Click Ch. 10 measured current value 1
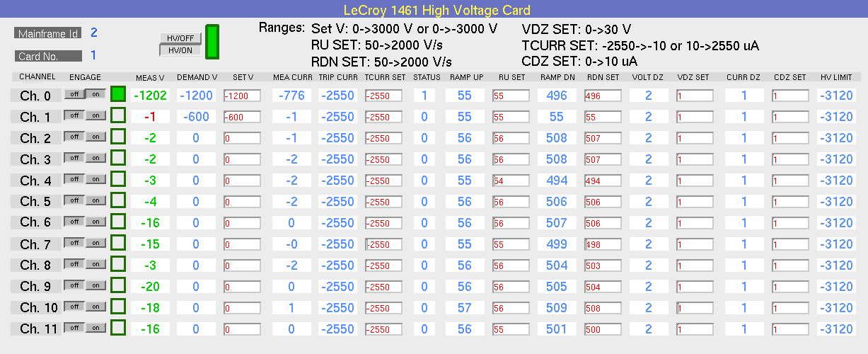 click(291, 307)
